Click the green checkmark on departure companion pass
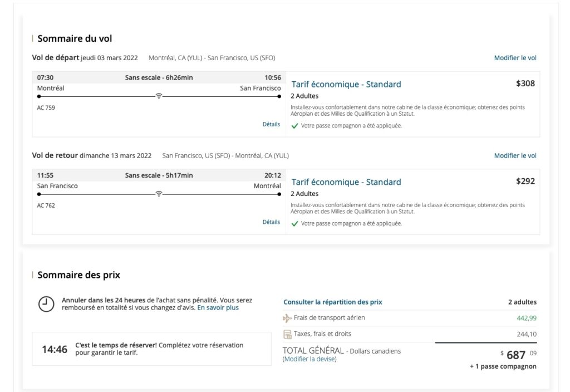 coord(294,126)
